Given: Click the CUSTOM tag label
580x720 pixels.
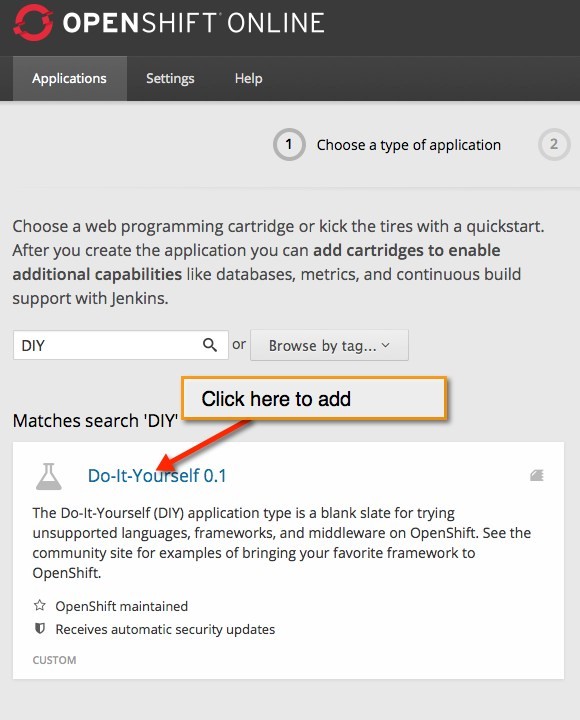Looking at the screenshot, I should (54, 660).
